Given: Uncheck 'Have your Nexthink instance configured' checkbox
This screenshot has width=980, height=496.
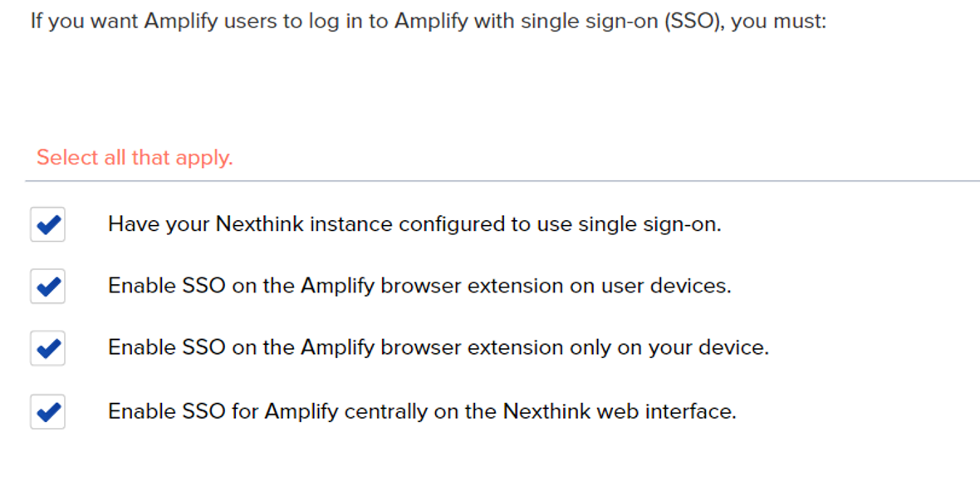Looking at the screenshot, I should [x=47, y=223].
